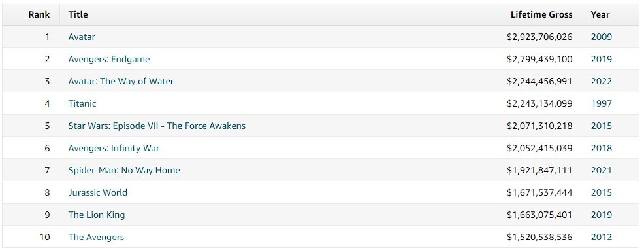Open Star Wars: The Force Awakens link
The width and height of the screenshot is (644, 248).
point(157,126)
